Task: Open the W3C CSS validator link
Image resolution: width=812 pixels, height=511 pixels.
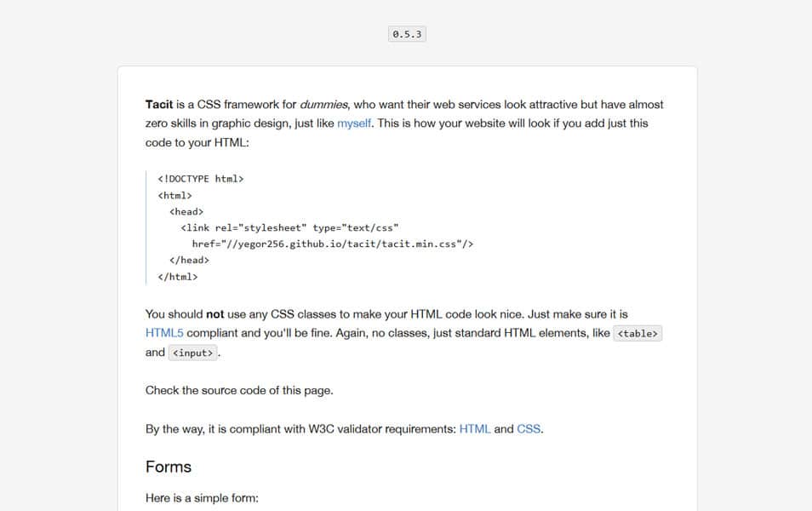Action: 528,428
